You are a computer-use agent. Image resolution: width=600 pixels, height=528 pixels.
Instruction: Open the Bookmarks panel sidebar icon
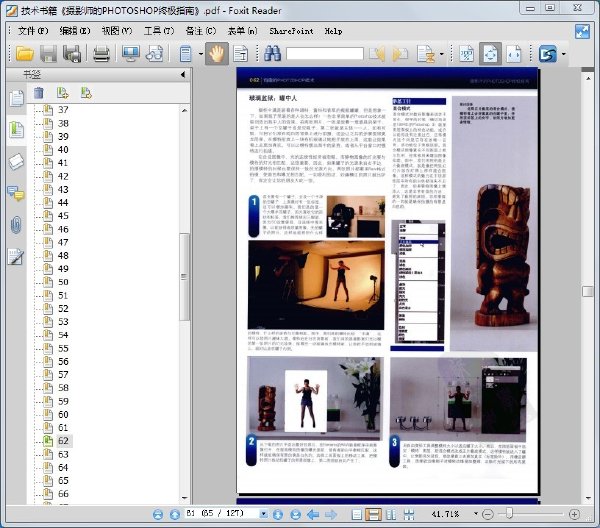16,129
